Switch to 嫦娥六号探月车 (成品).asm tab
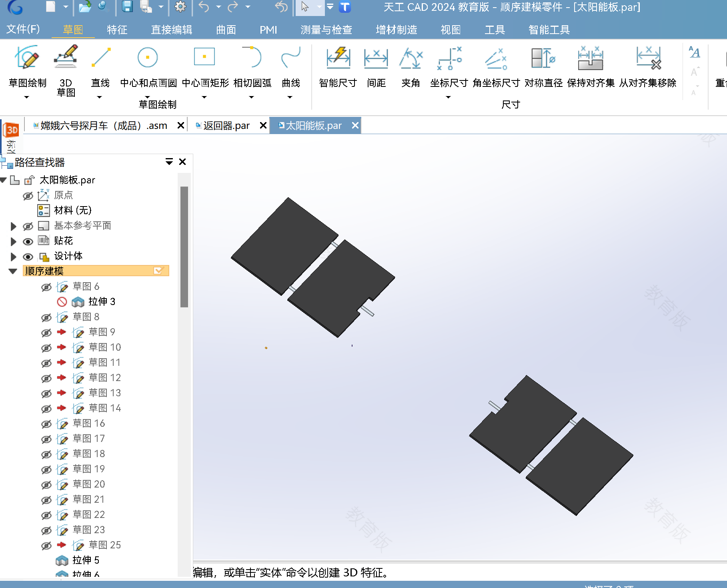 point(104,126)
